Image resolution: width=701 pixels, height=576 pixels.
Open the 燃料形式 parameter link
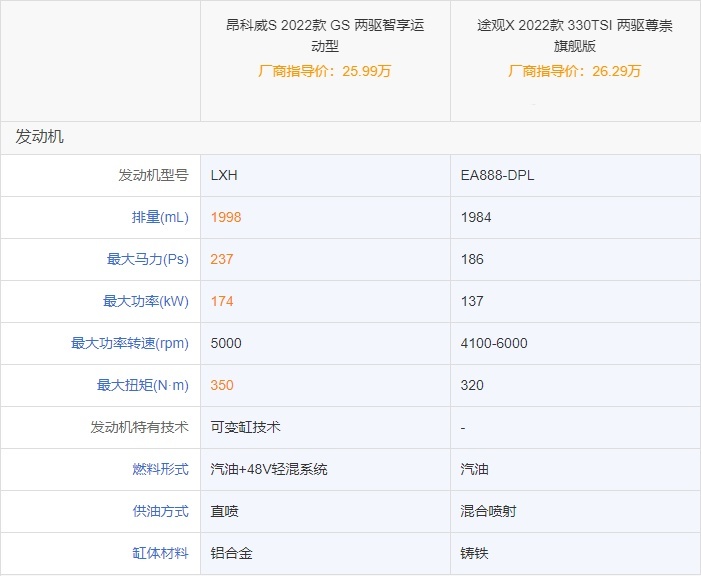[160, 469]
